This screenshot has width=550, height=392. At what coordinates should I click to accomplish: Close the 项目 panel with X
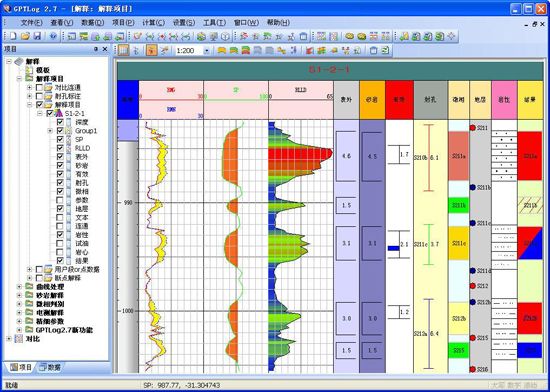coord(105,49)
